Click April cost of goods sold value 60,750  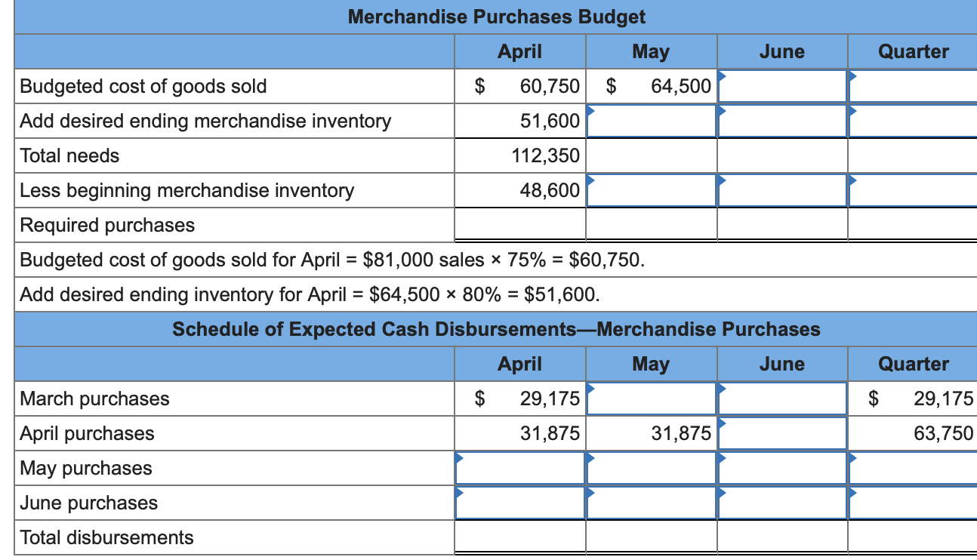click(x=550, y=87)
